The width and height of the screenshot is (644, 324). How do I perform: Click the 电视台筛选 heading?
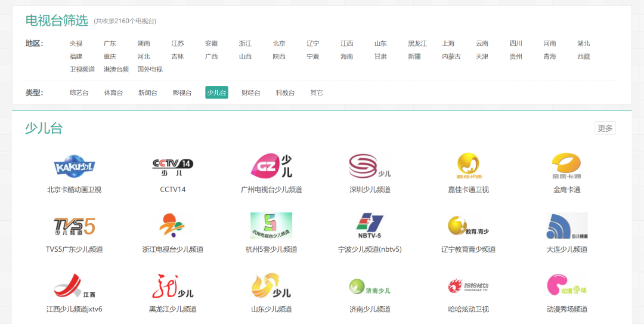click(x=57, y=20)
